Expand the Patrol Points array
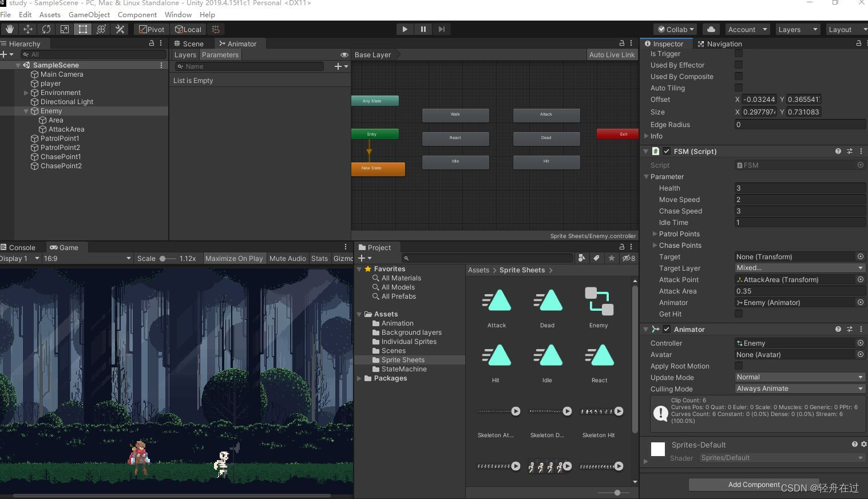Screen dimensions: 868x499 pos(655,233)
